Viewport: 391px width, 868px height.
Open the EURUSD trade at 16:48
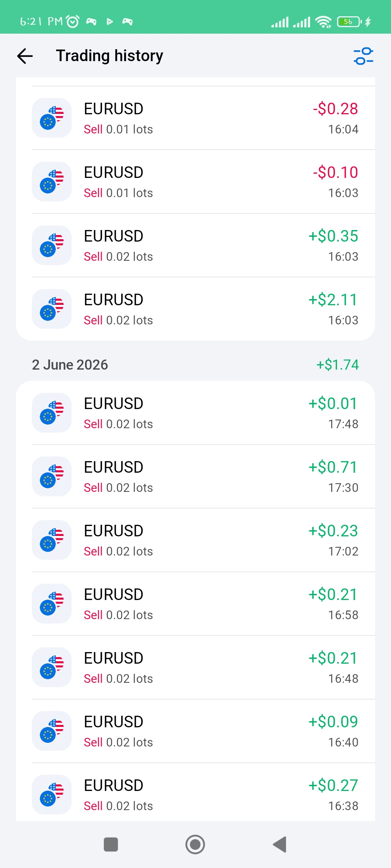[195, 667]
